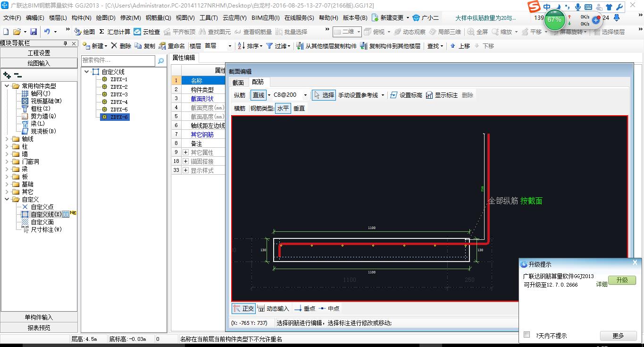This screenshot has width=644, height=347.
Task: Select 水平 rebar type
Action: coord(283,108)
